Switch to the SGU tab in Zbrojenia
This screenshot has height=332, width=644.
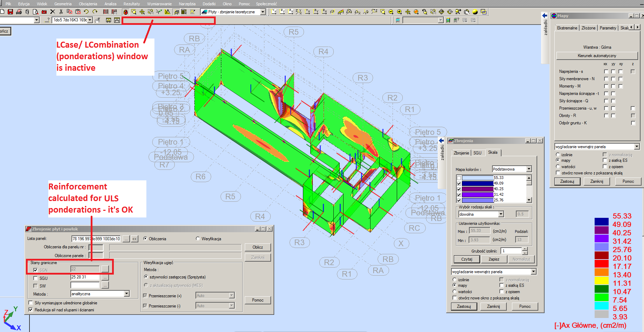pos(478,153)
